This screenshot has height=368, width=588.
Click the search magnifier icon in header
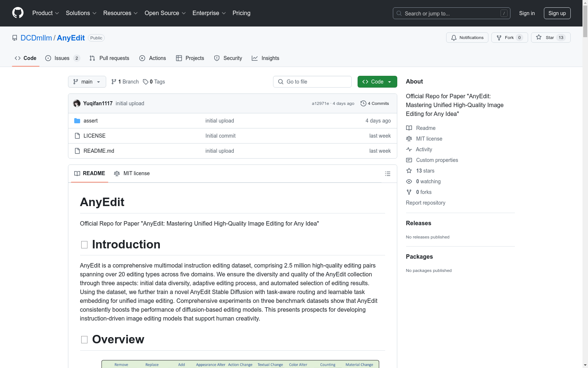[399, 13]
